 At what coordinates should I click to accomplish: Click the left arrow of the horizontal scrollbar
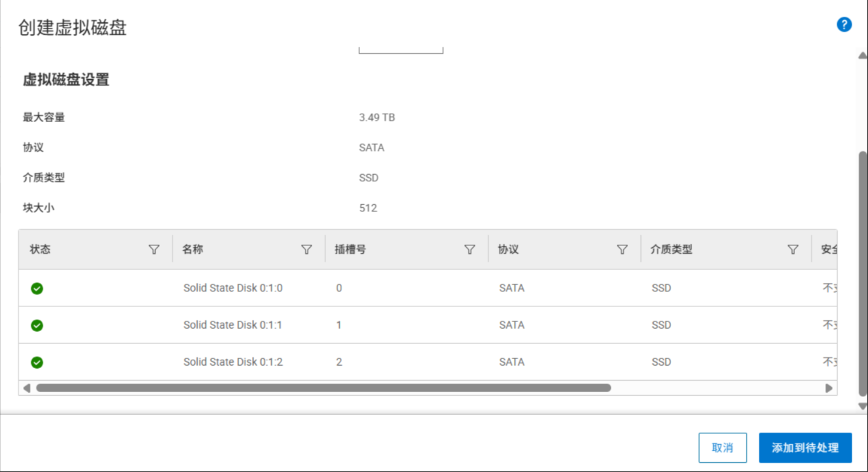click(x=26, y=387)
